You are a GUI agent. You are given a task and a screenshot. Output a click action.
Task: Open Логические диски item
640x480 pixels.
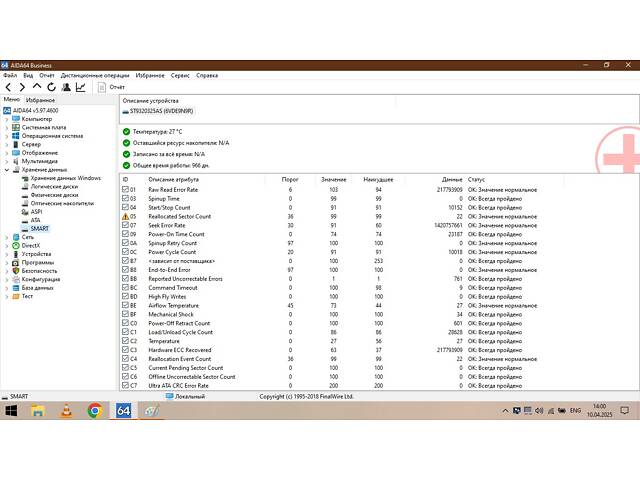54,187
